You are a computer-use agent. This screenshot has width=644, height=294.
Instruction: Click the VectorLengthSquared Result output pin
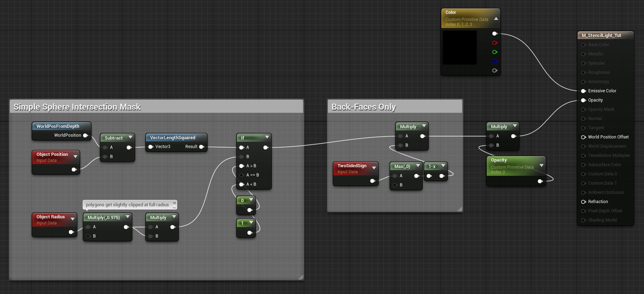201,147
